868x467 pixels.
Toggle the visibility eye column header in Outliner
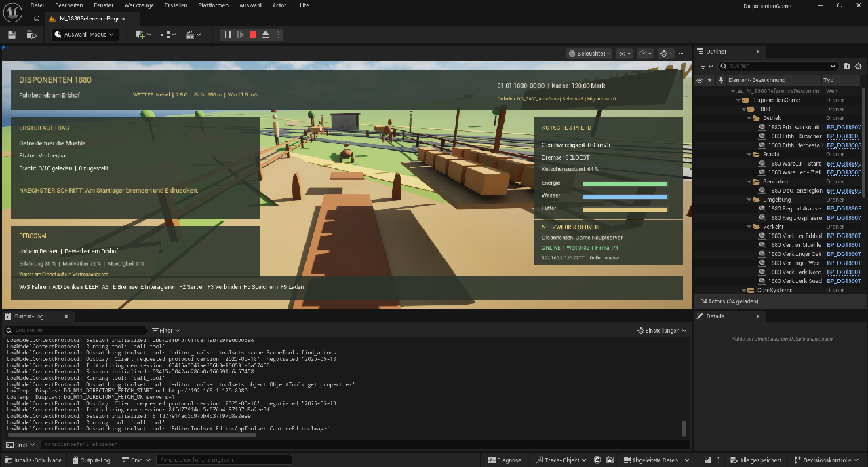[699, 80]
